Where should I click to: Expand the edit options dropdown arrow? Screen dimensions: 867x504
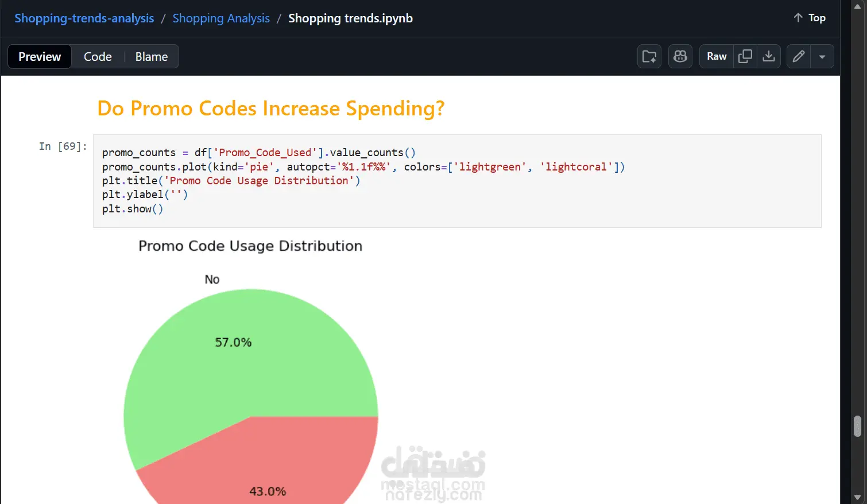(x=822, y=56)
